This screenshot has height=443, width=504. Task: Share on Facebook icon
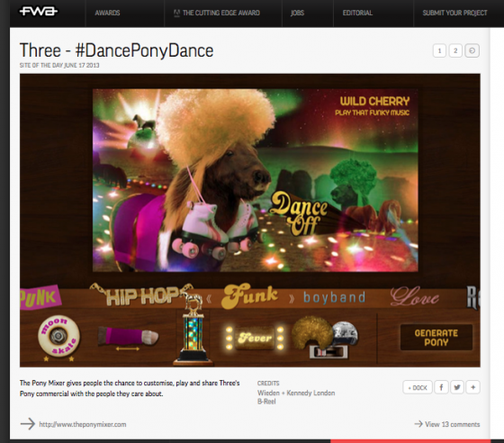(x=441, y=387)
